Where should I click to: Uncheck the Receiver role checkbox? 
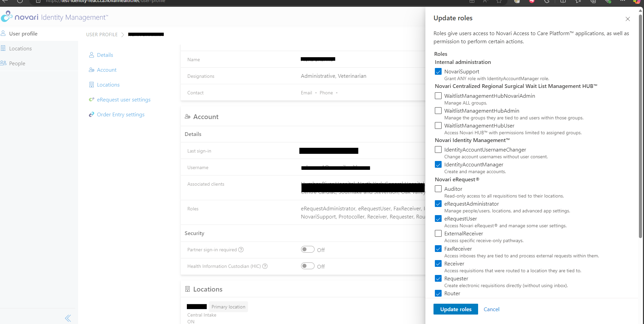click(438, 263)
